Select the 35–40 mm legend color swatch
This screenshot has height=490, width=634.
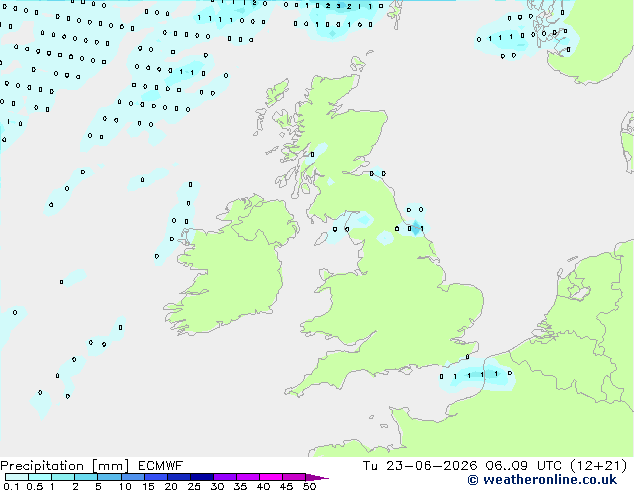pyautogui.click(x=248, y=477)
